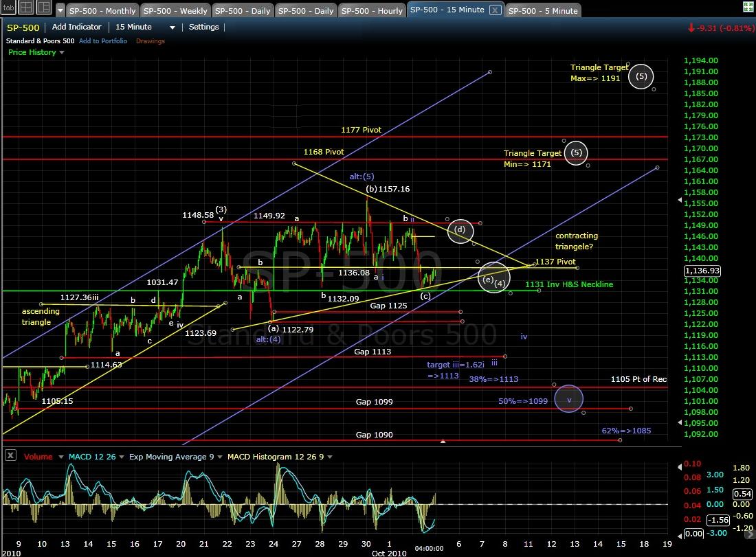Click the 'contracting triangele?' annotation
756x557 pixels.
click(x=577, y=241)
